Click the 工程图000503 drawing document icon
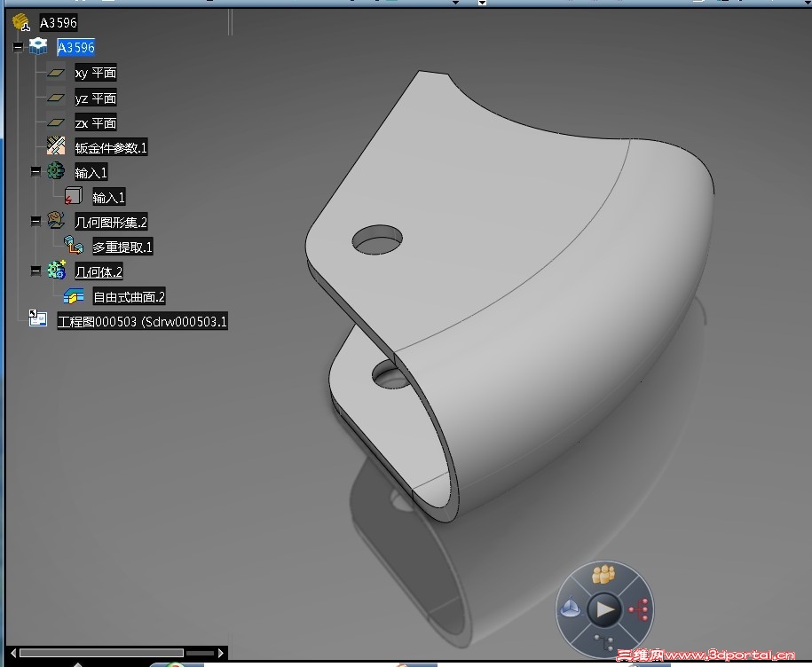The height and width of the screenshot is (667, 812). pos(38,318)
